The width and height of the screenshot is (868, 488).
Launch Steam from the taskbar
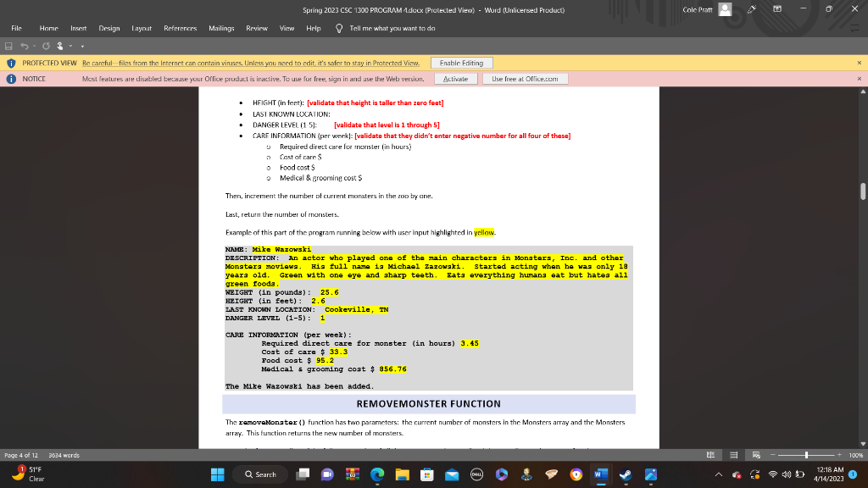[627, 474]
